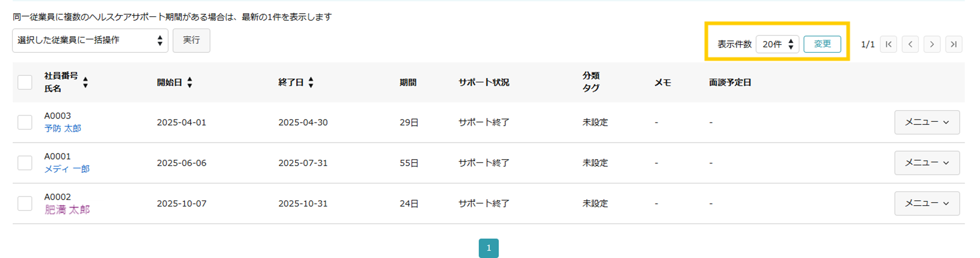Open the 表示件数 20件 dropdown
The image size is (980, 258).
point(778,44)
